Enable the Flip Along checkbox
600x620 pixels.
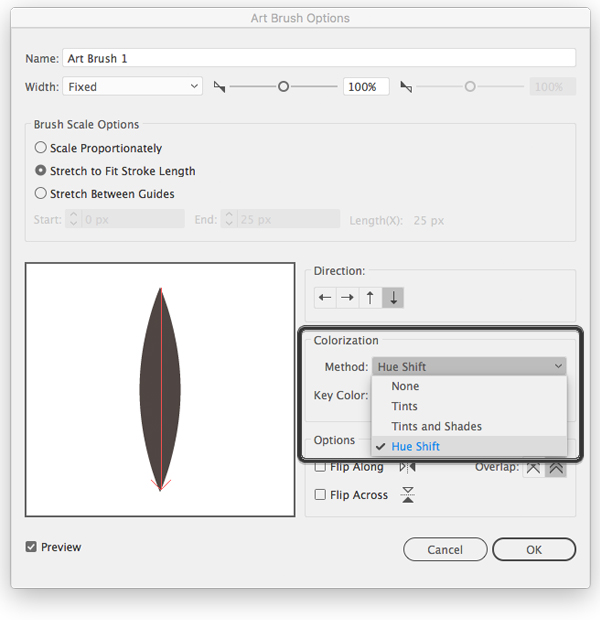pyautogui.click(x=320, y=467)
